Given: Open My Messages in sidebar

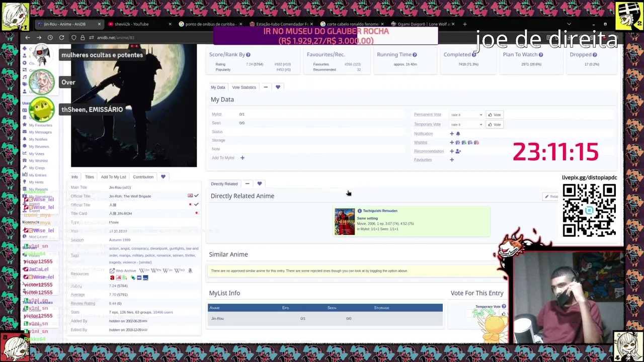Looking at the screenshot, I should (40, 132).
